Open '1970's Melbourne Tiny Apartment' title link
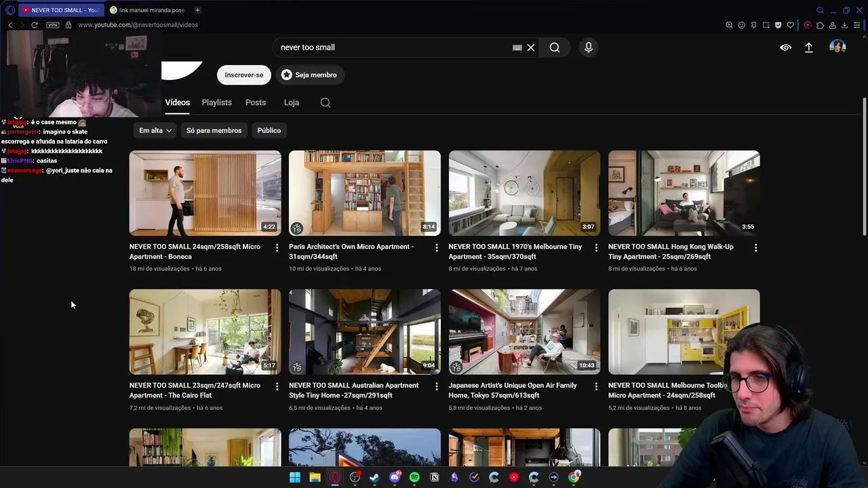The width and height of the screenshot is (868, 488). tap(515, 251)
